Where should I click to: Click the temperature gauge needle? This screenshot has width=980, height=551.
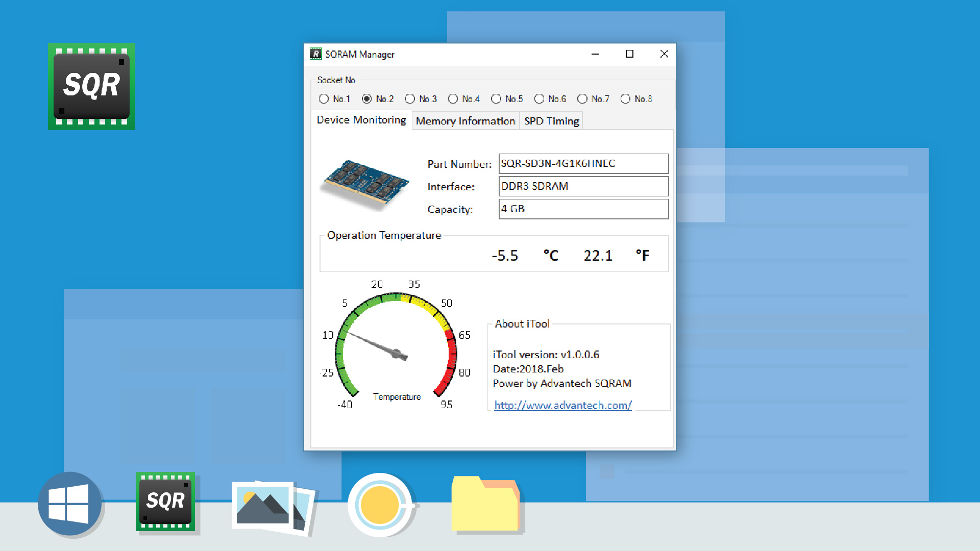click(x=378, y=346)
